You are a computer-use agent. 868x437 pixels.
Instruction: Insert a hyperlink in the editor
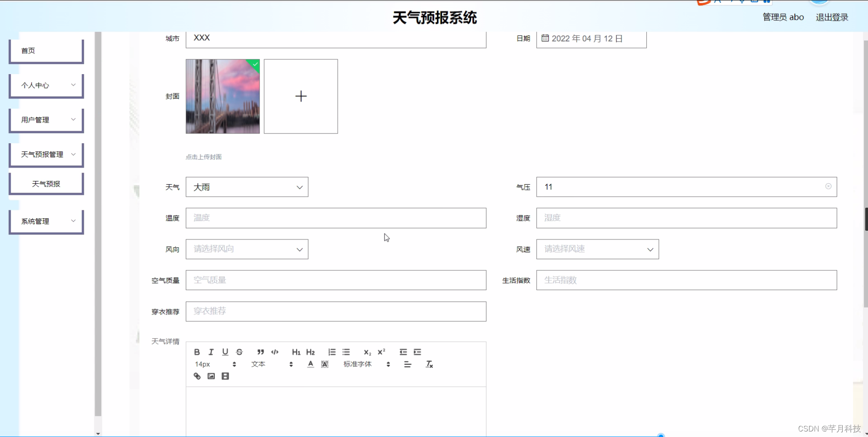(197, 376)
